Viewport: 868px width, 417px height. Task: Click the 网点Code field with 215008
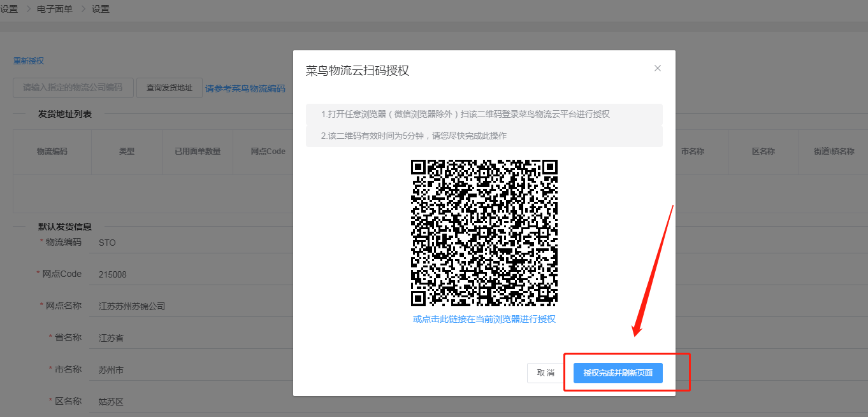coord(191,274)
